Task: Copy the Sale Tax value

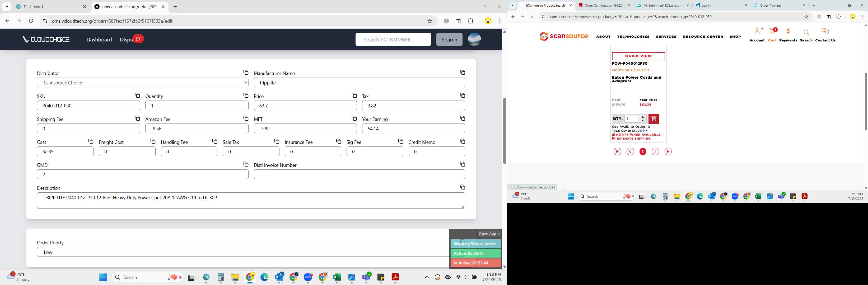Action: 277,141
